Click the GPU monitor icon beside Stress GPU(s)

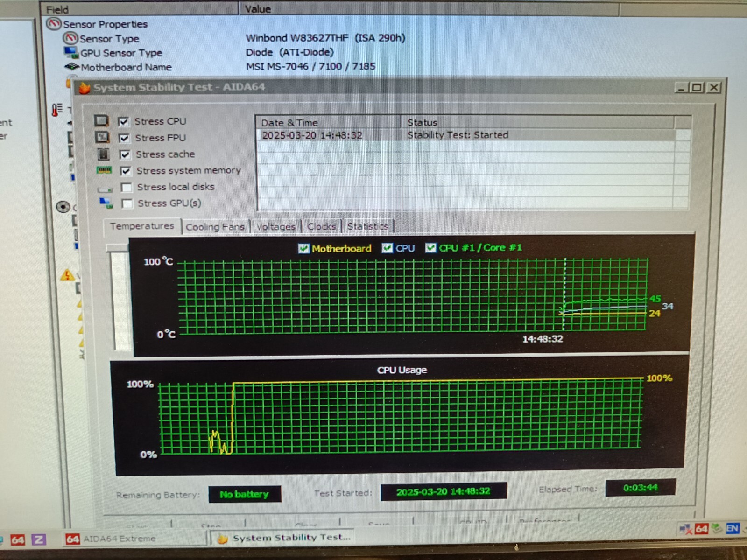(x=106, y=203)
